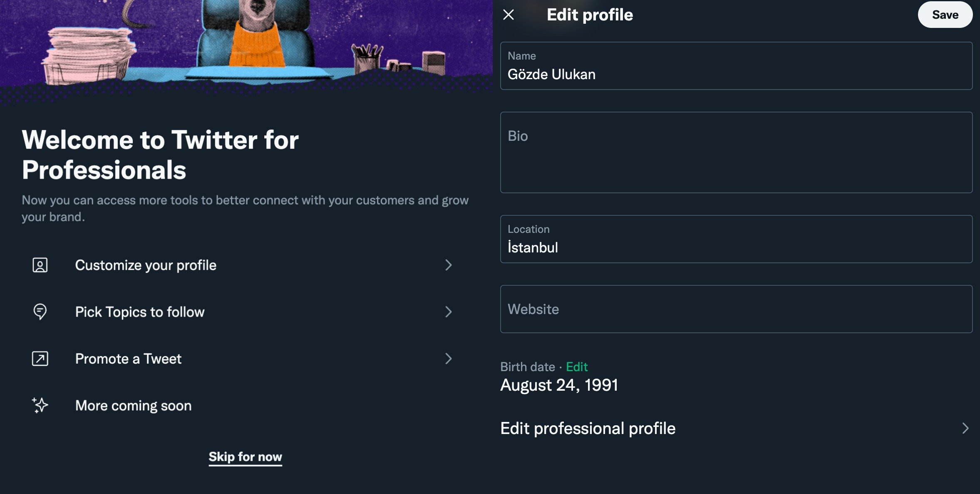Open the Edit professional profile row

pos(588,429)
